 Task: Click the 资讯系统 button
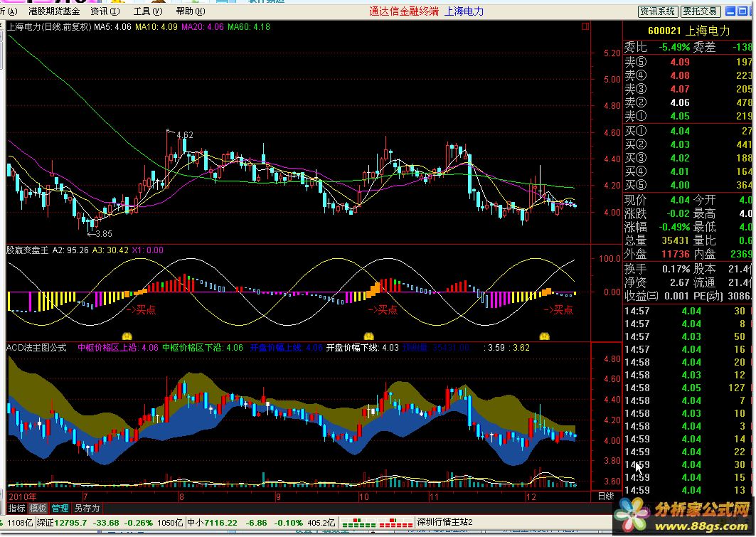pos(658,11)
